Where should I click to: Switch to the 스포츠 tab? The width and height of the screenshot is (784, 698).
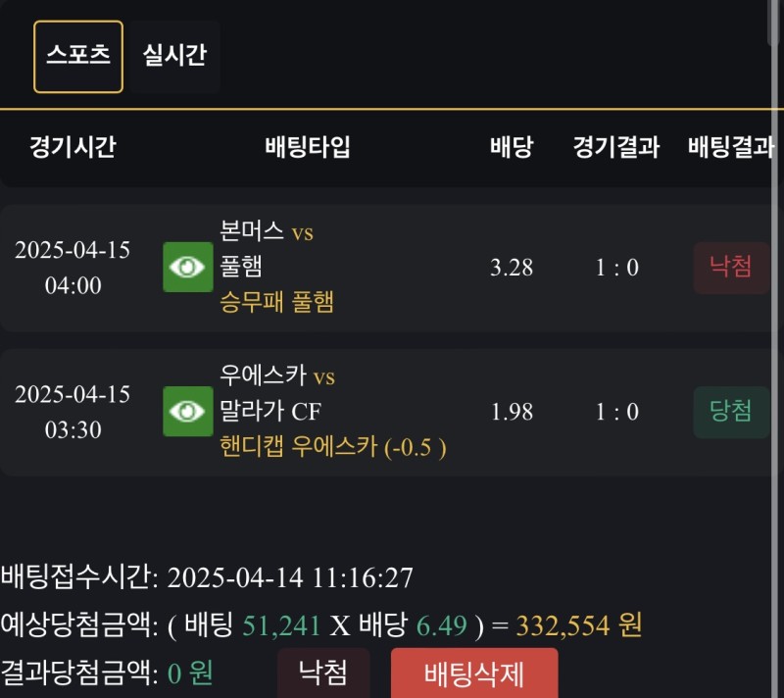pyautogui.click(x=78, y=57)
